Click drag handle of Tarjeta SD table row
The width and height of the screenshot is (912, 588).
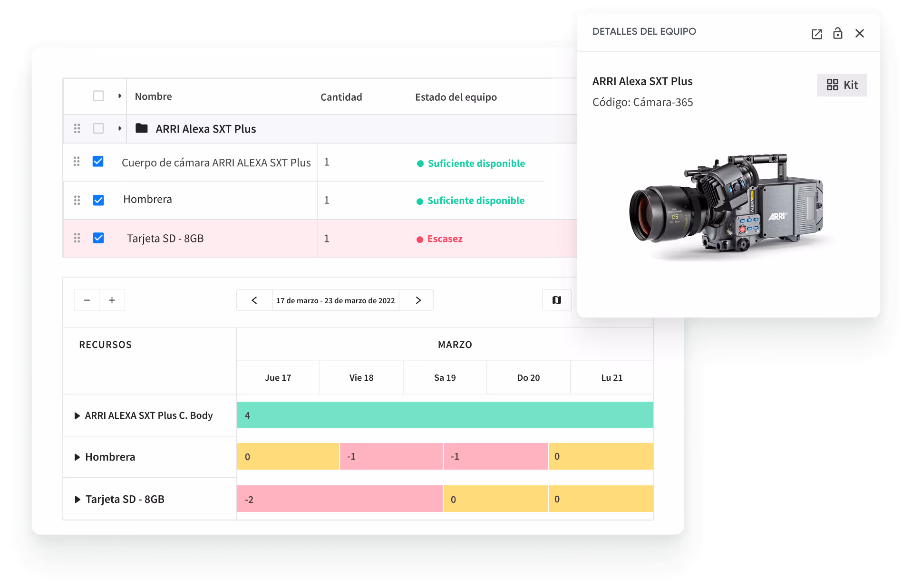77,238
